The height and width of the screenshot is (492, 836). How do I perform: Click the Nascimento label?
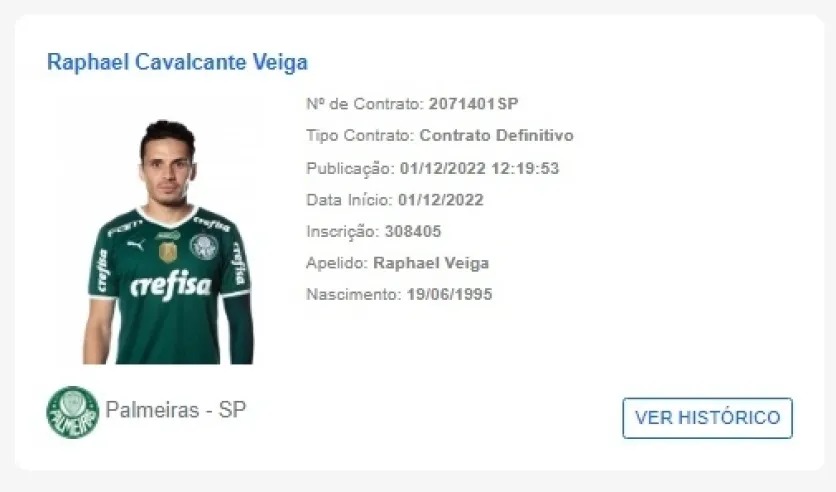(354, 294)
